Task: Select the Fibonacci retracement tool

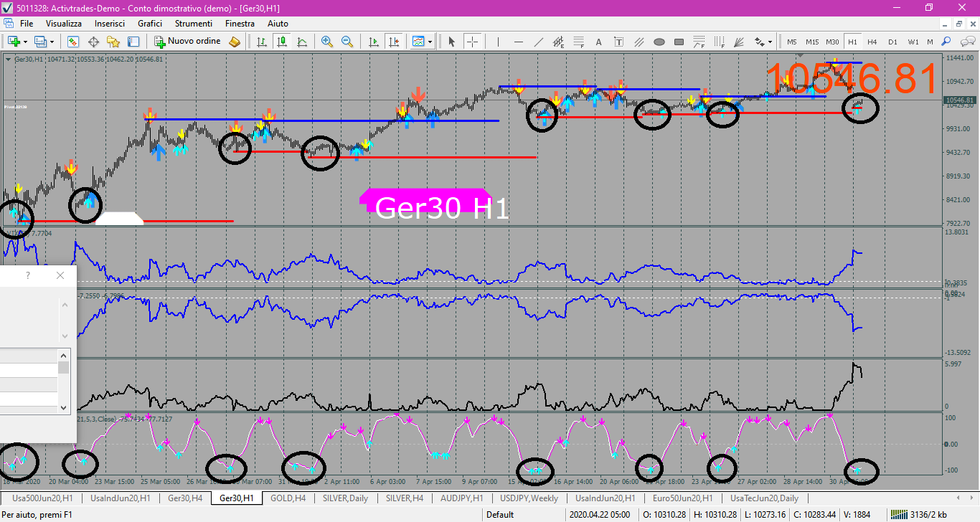Action: point(578,42)
